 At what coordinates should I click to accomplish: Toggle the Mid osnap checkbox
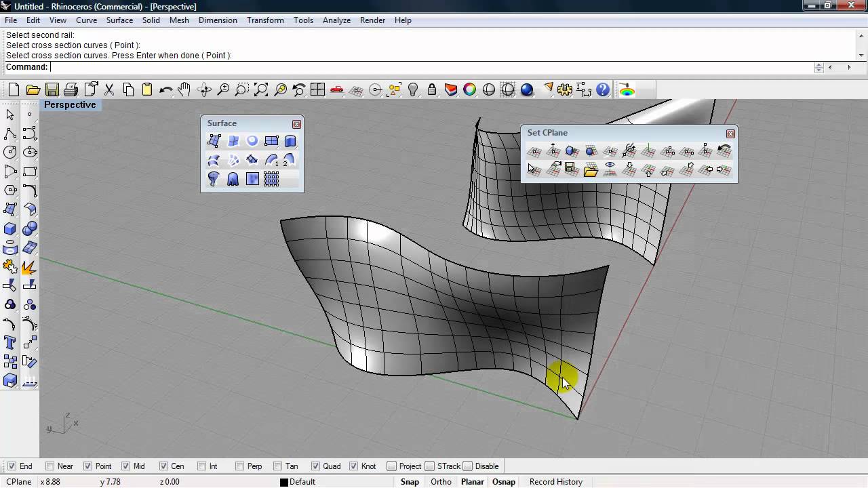125,466
